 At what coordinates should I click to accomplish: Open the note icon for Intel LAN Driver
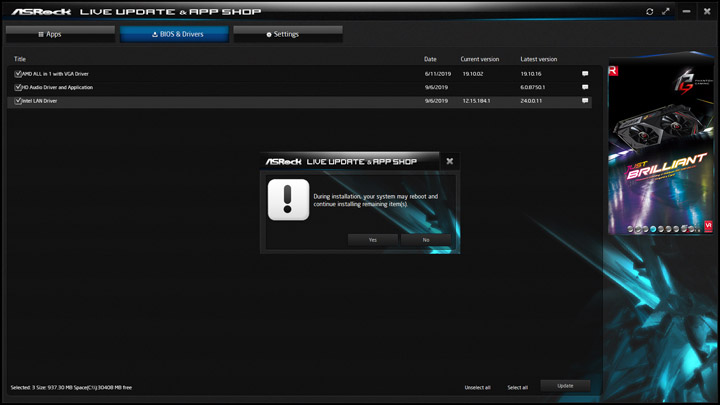[x=585, y=101]
